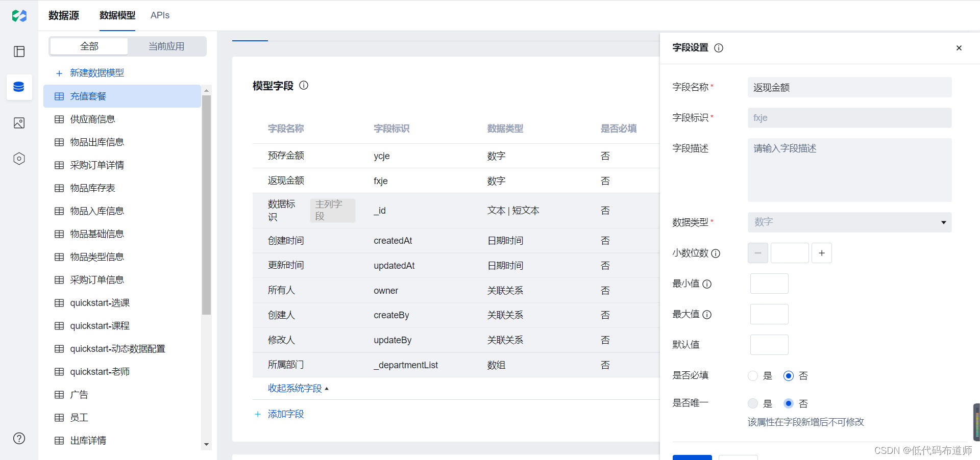Open the page layout icon in sidebar
The image size is (980, 460).
pos(19,52)
